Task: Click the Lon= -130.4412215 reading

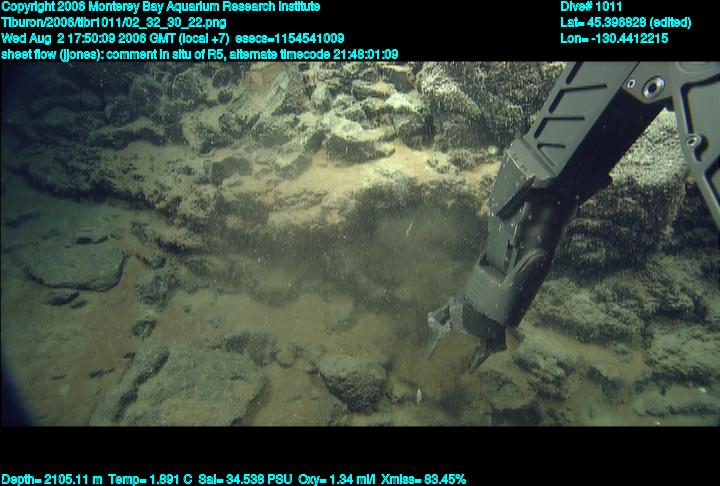Action: (x=614, y=38)
